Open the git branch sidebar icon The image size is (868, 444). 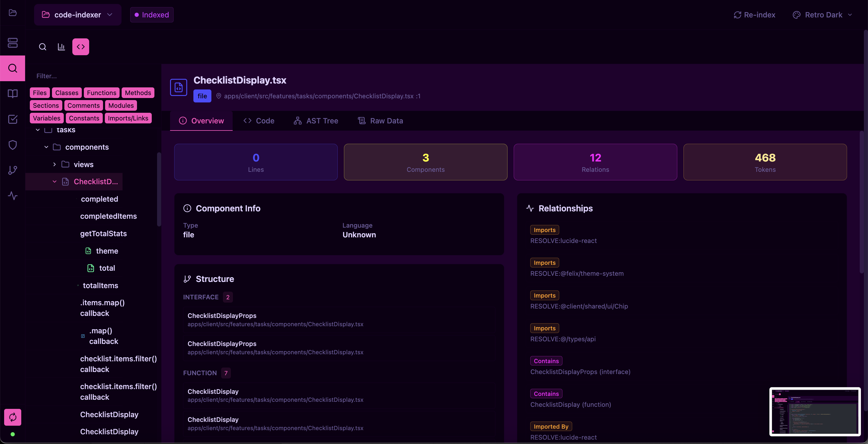pyautogui.click(x=12, y=170)
